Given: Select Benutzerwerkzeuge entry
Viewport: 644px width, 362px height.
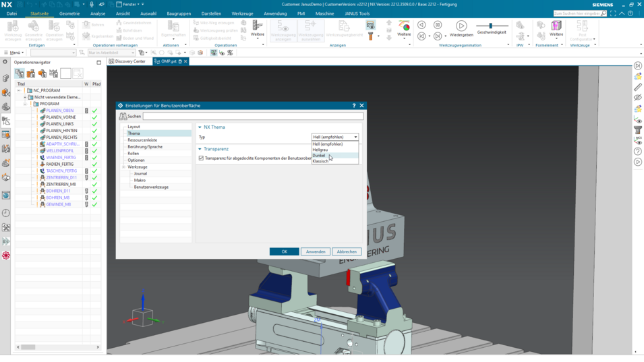Looking at the screenshot, I should coord(151,187).
